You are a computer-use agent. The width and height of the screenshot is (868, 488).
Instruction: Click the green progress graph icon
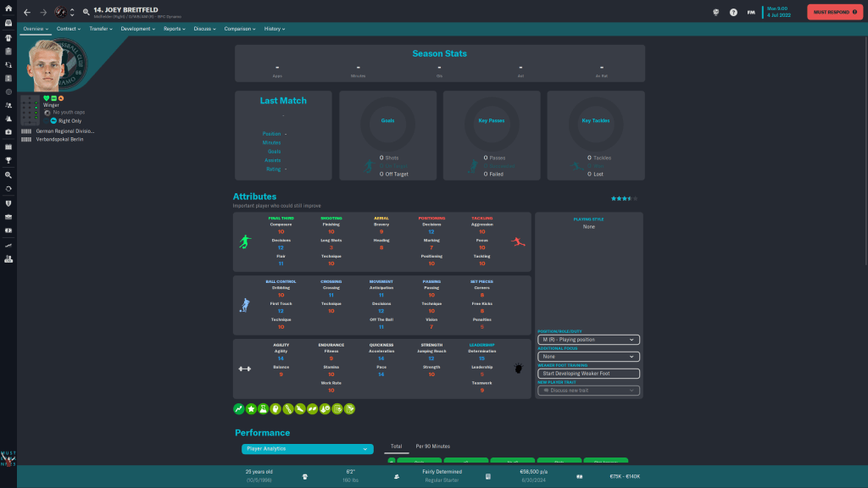click(x=239, y=408)
